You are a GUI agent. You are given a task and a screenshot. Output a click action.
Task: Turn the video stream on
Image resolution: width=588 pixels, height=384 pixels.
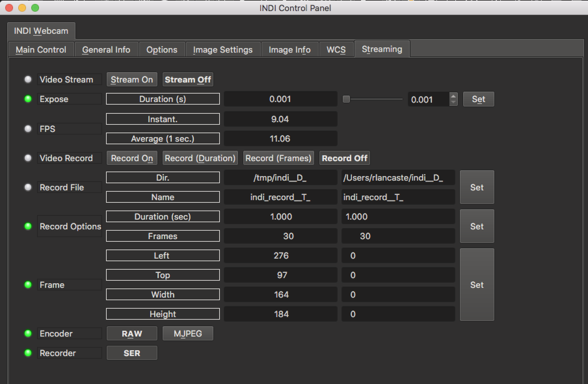[132, 80]
